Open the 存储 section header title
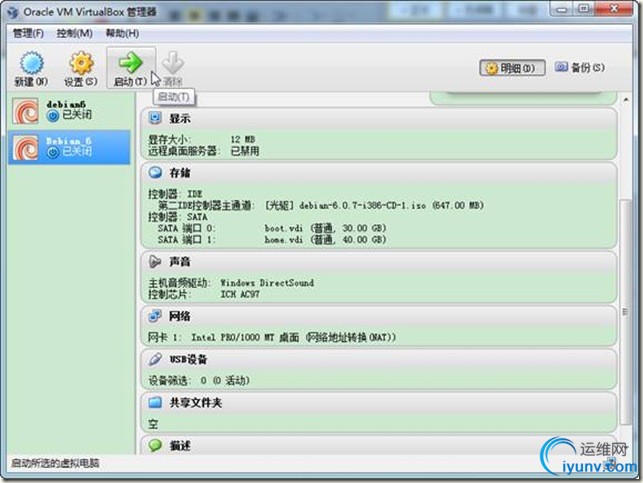 180,173
